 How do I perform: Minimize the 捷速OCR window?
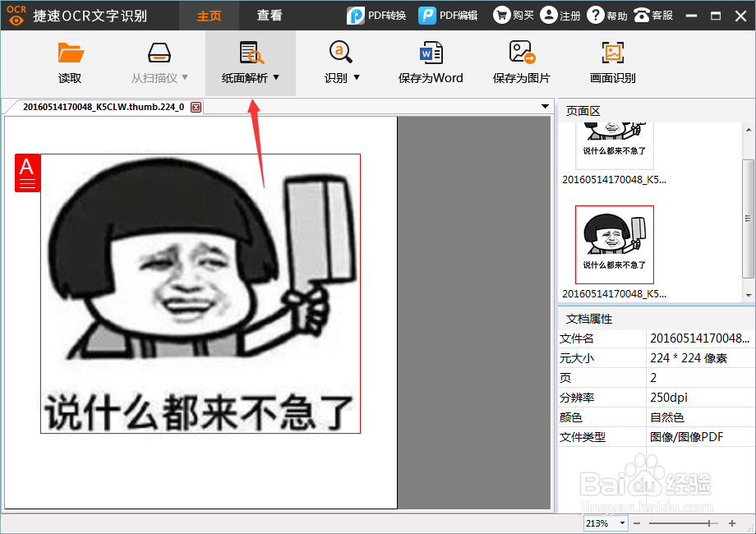pos(691,16)
